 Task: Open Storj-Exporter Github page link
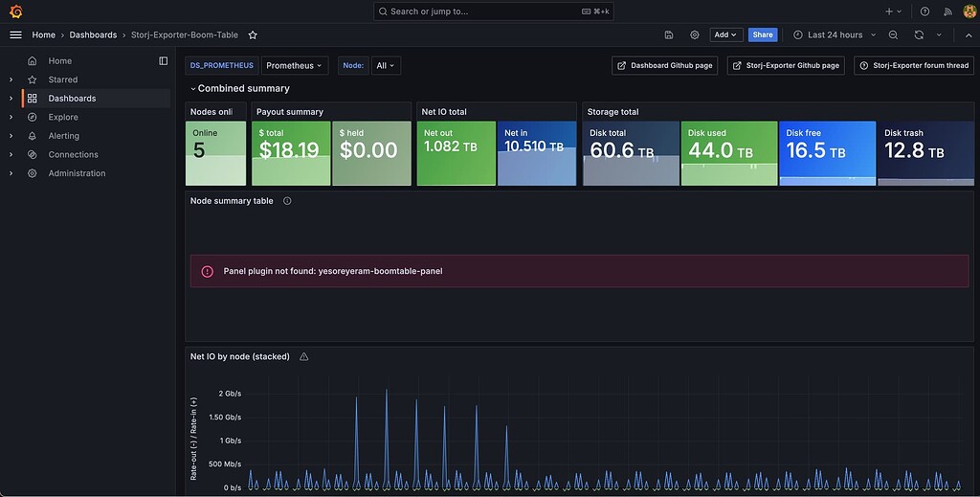[x=786, y=66]
